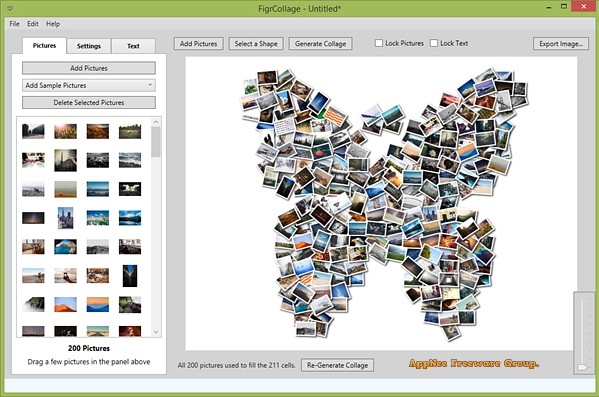Click the toolbar Add Pictures button beside Select a Shape
The width and height of the screenshot is (599, 397).
pos(198,44)
